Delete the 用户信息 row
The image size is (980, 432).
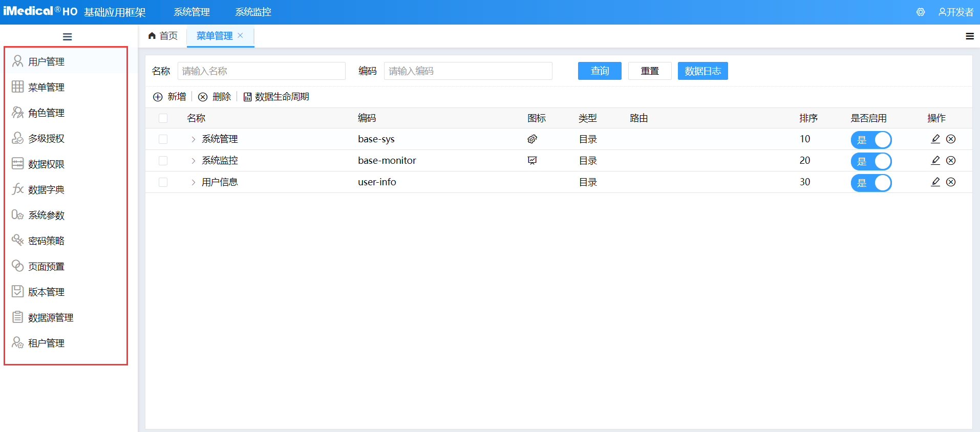[x=951, y=182]
